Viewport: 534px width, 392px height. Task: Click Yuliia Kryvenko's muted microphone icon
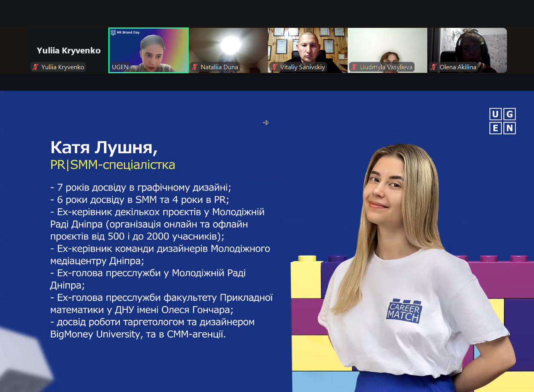coord(35,67)
